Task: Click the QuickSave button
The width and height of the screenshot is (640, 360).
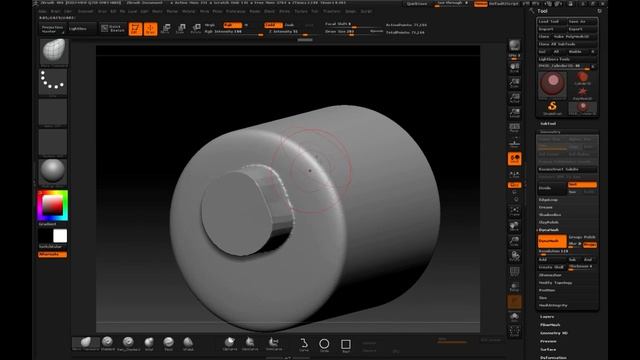Action: 416,4
